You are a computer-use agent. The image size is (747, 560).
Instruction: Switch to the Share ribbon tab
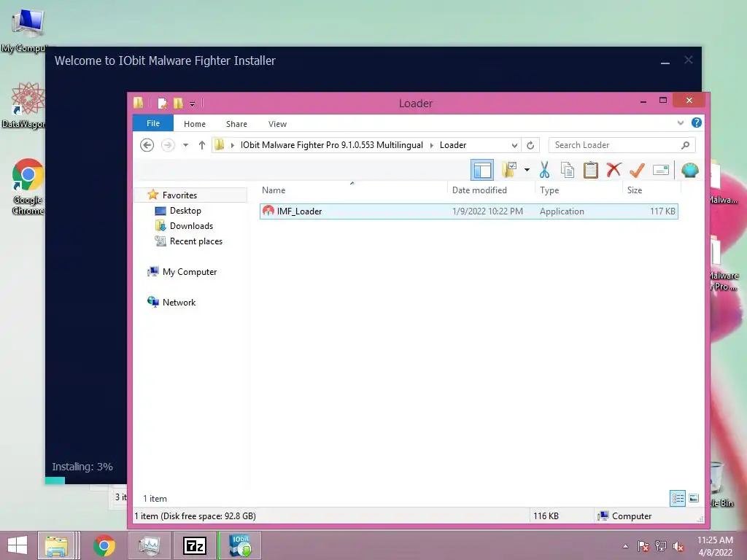pos(236,124)
